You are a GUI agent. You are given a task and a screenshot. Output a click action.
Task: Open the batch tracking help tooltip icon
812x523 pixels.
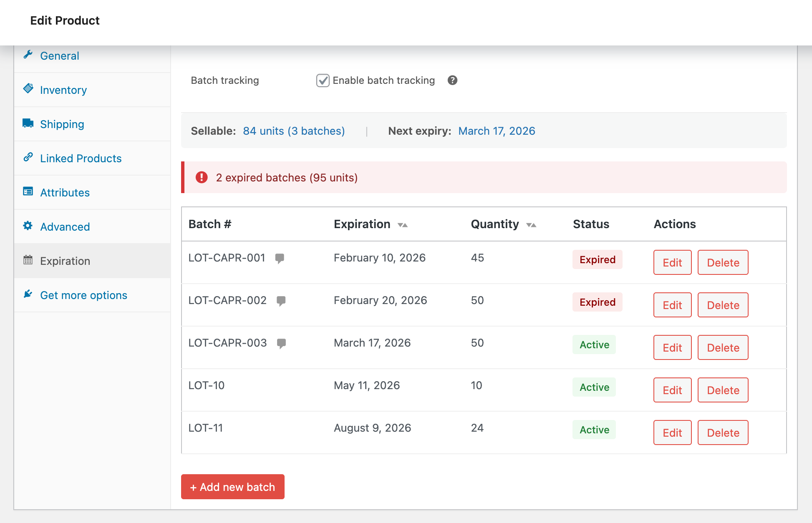point(452,80)
